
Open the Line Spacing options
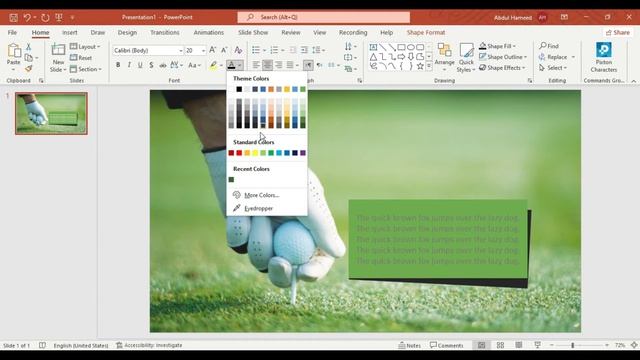click(x=318, y=50)
